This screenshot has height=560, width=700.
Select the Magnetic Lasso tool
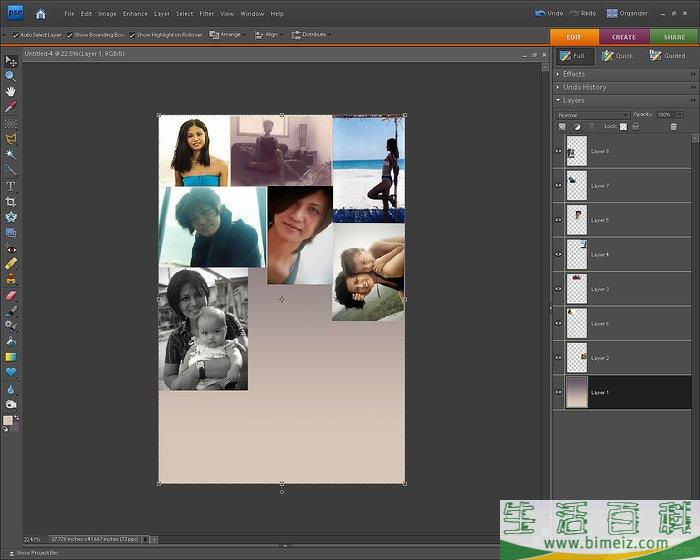point(11,138)
